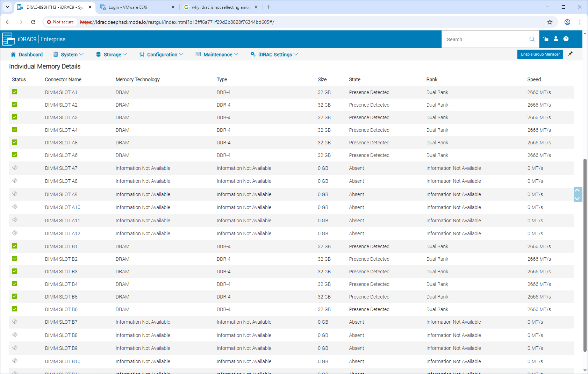Jump up with blue page-up arrow

578,190
